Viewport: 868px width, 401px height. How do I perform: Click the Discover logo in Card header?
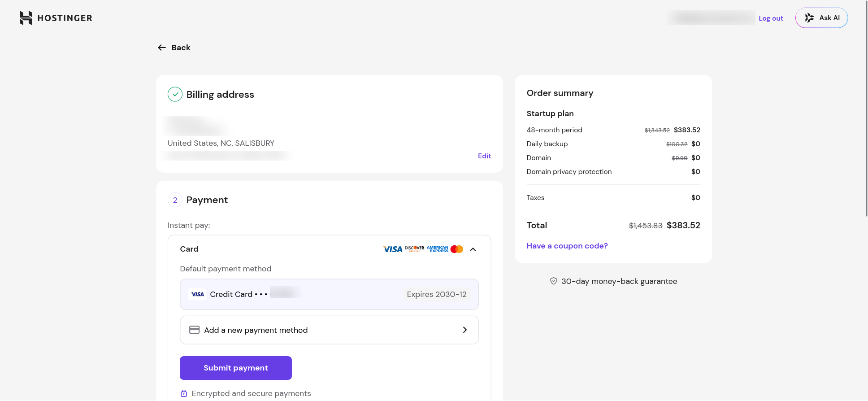(414, 249)
